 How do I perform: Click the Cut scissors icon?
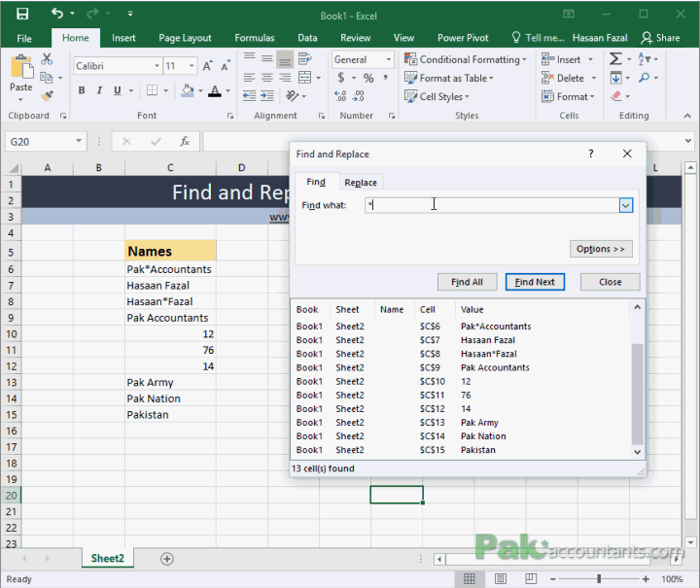pyautogui.click(x=47, y=59)
